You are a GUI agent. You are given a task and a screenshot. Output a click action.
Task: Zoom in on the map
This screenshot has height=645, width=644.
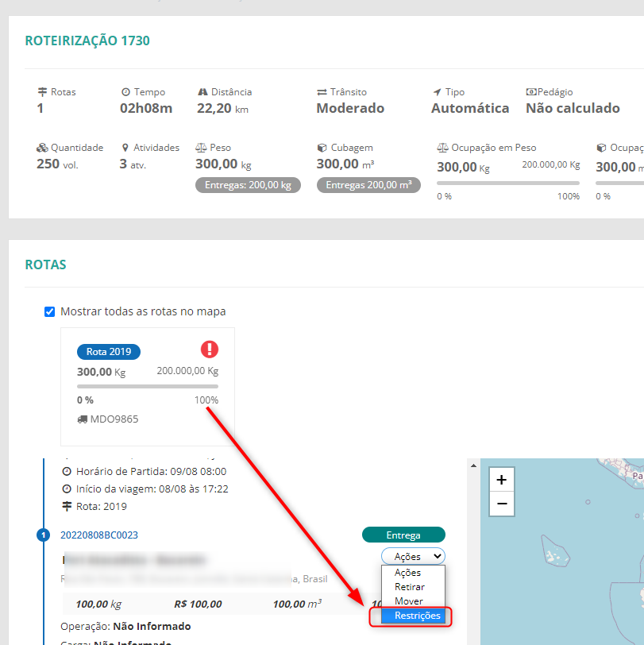click(x=501, y=480)
